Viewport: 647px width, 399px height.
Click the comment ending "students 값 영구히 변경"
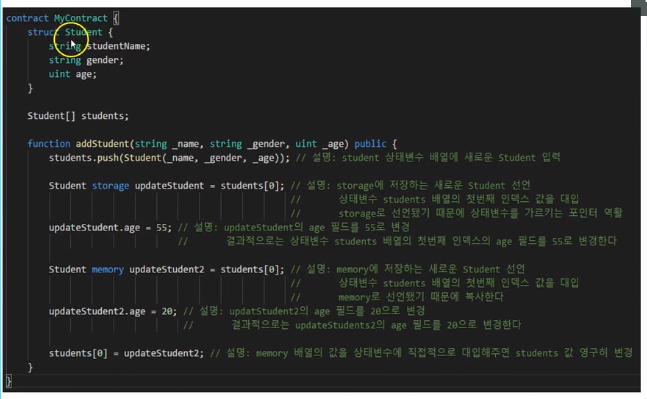tap(421, 353)
